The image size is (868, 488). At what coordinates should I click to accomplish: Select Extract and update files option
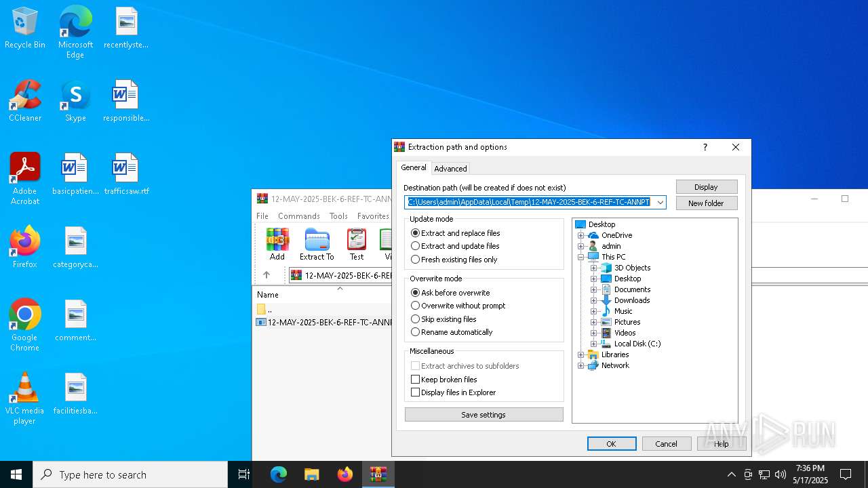pyautogui.click(x=455, y=246)
